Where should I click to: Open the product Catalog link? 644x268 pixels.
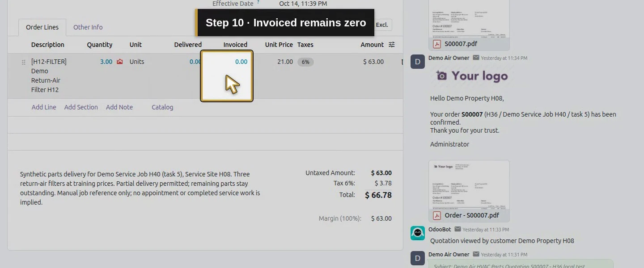click(x=162, y=107)
